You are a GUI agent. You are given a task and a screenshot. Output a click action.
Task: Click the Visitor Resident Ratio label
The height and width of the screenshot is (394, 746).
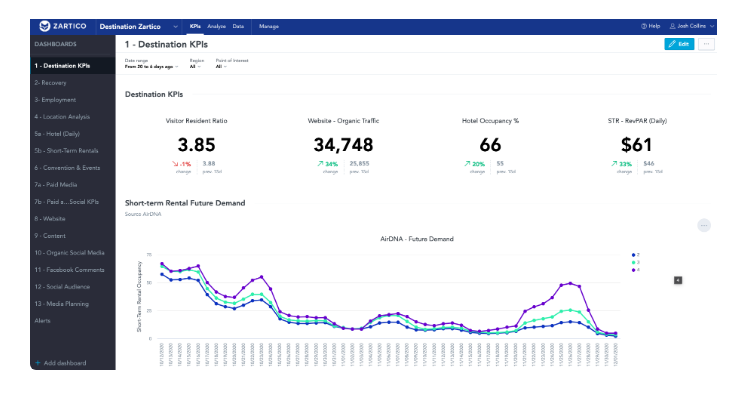coord(196,121)
